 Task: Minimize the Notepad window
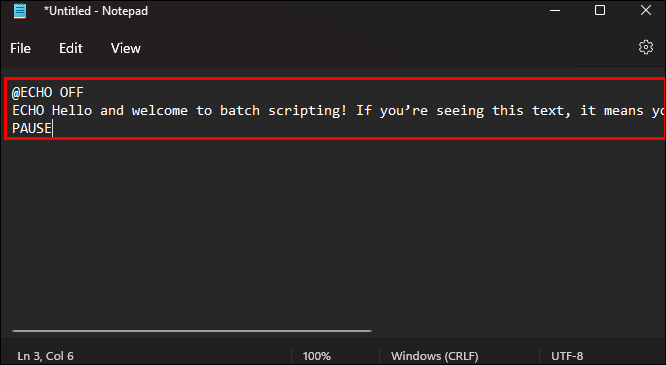(x=555, y=11)
